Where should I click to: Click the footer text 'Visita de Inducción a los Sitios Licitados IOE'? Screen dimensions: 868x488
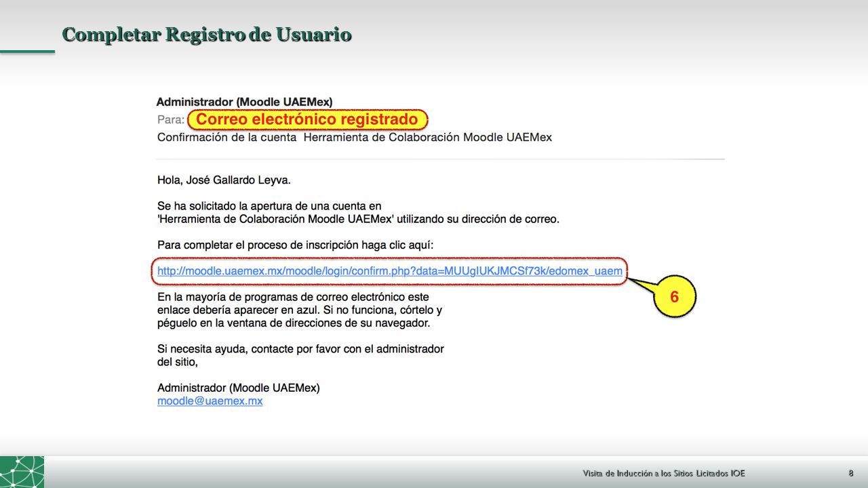click(664, 472)
